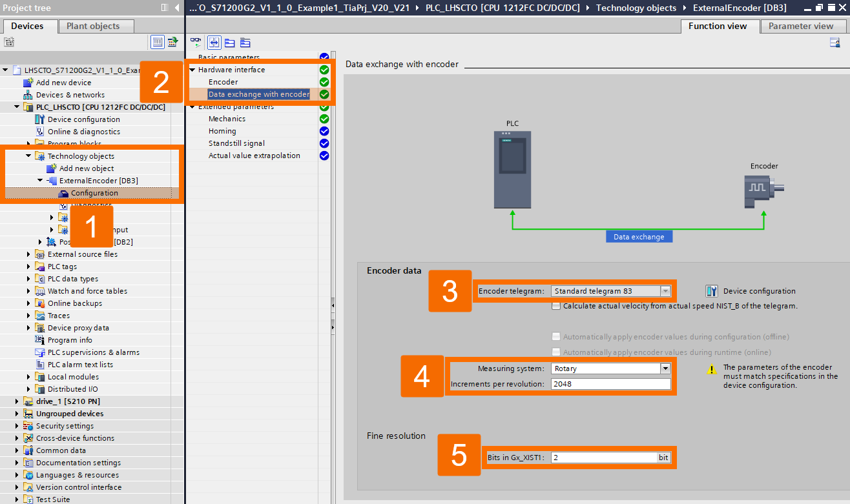The image size is (850, 504).
Task: Enable Calculate actual velocity from NIST_B checkbox
Action: 556,306
